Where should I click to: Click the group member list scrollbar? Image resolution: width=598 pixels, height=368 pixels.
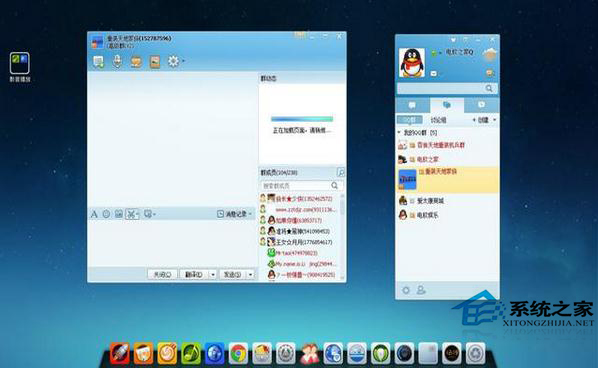[342, 237]
